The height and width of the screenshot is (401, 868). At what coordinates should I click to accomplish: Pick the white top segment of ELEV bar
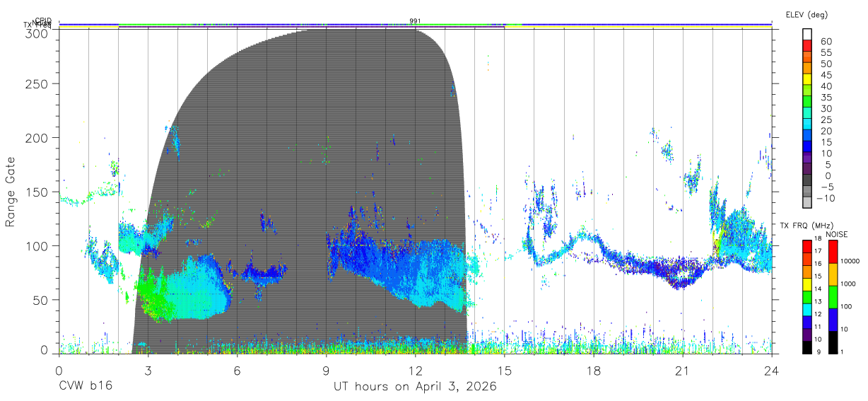pyautogui.click(x=808, y=35)
